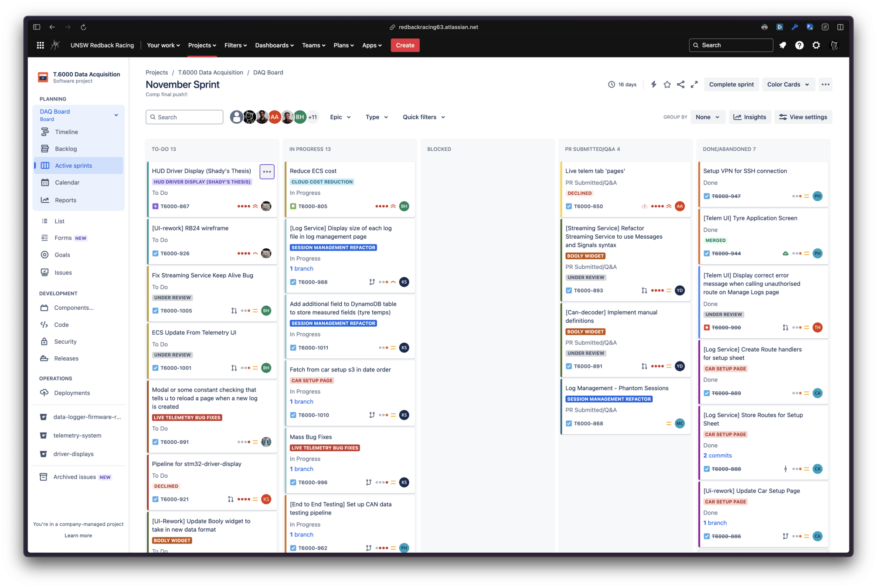The width and height of the screenshot is (877, 588).
Task: Enter full screen with expand icon
Action: pos(694,84)
